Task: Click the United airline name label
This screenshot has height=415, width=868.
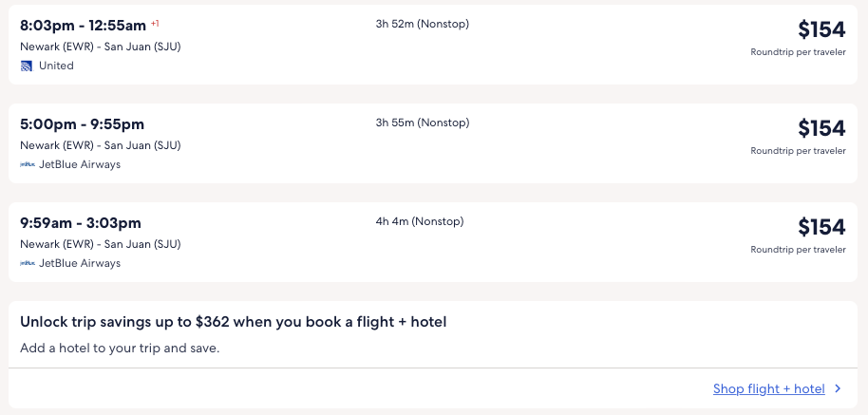Action: click(56, 66)
